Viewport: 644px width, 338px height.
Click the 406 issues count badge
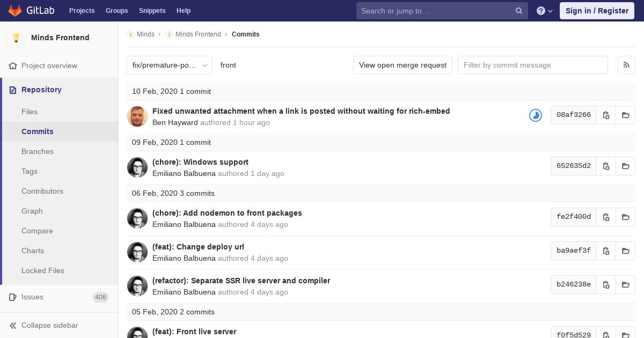click(x=100, y=297)
